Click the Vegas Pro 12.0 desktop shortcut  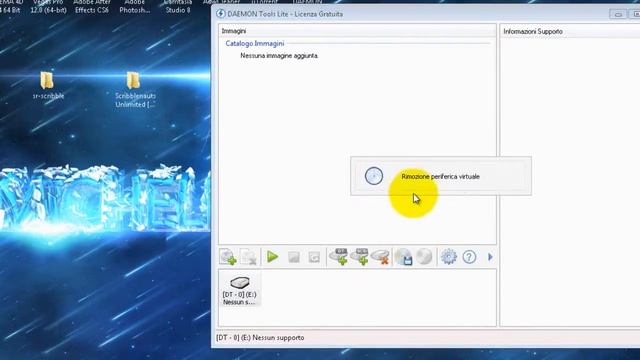48,7
